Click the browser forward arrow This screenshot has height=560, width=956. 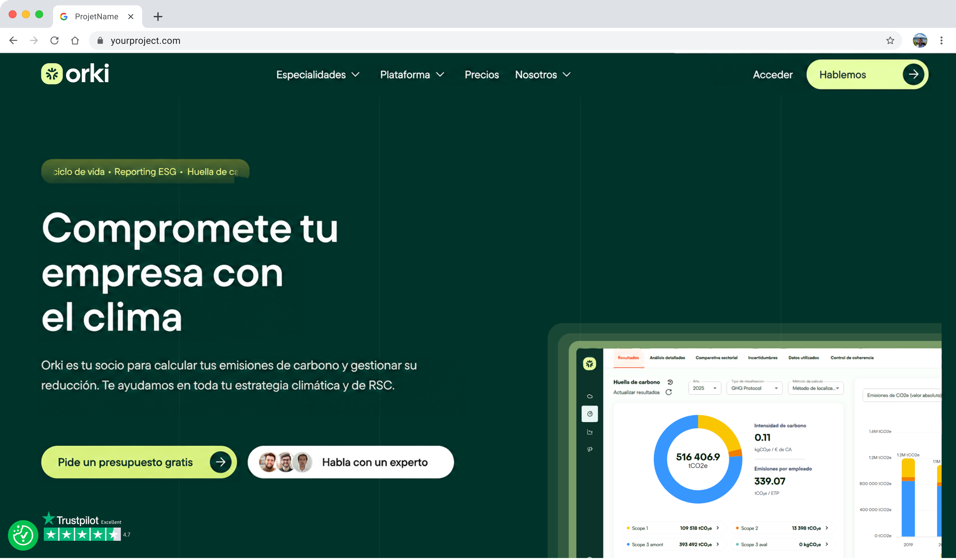[x=34, y=40]
